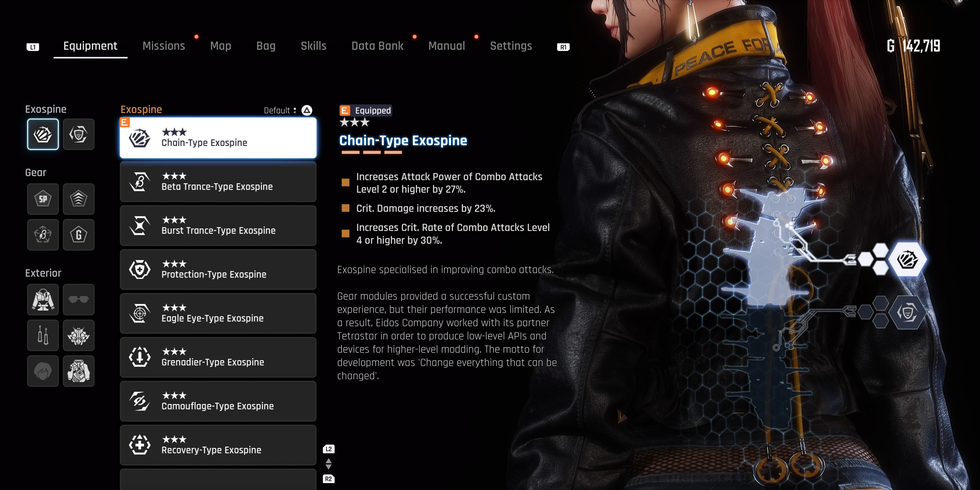Click the L2 scroll-up prompt
The height and width of the screenshot is (490, 980).
pos(329,449)
